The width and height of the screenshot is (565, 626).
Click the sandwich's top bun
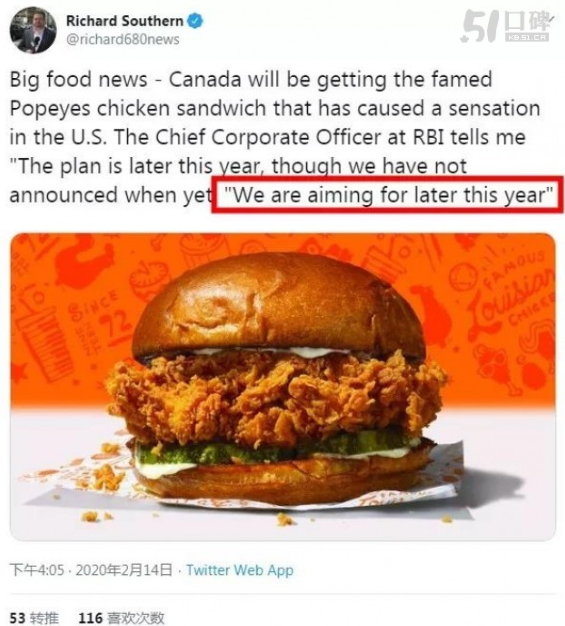point(280,305)
